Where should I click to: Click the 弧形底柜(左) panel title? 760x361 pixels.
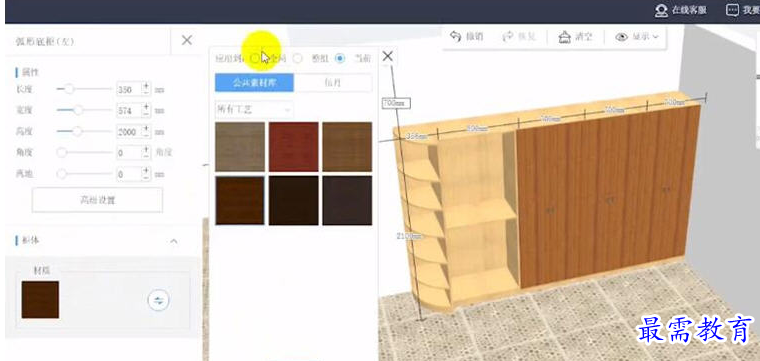45,42
